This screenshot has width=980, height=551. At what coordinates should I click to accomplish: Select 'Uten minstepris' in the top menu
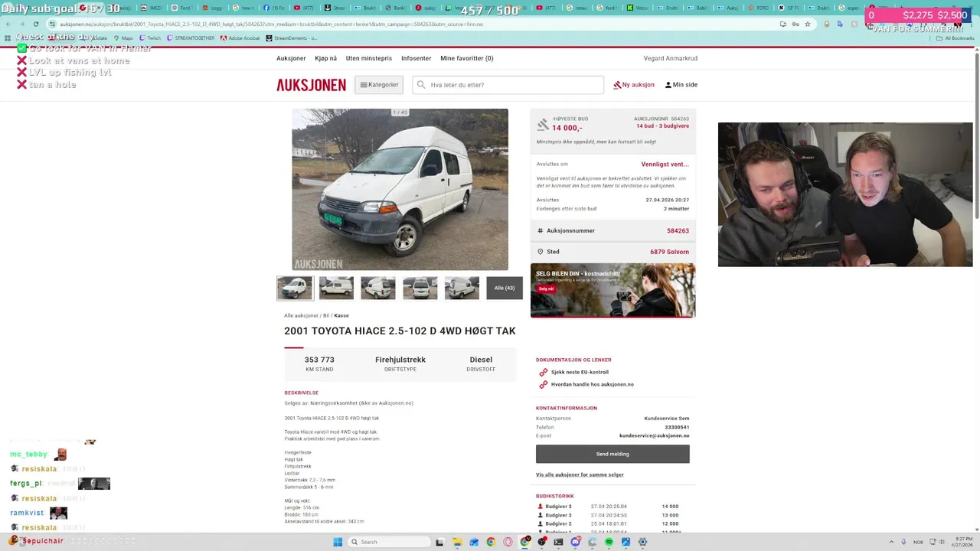[369, 58]
